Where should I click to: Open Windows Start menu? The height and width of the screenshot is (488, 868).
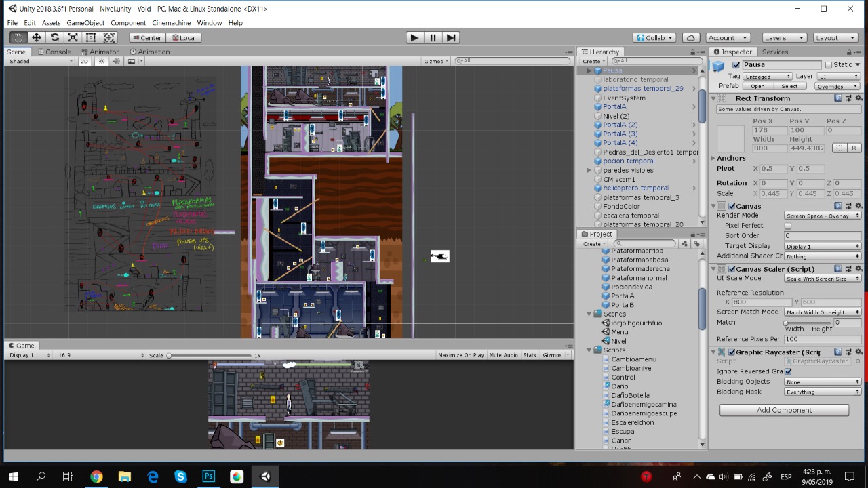[x=14, y=476]
